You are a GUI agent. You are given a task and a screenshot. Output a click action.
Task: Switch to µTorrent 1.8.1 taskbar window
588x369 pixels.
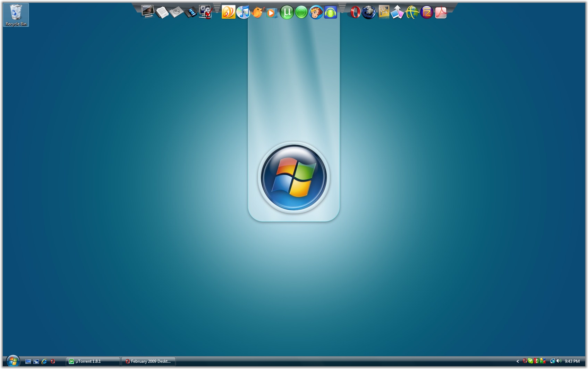tap(93, 361)
